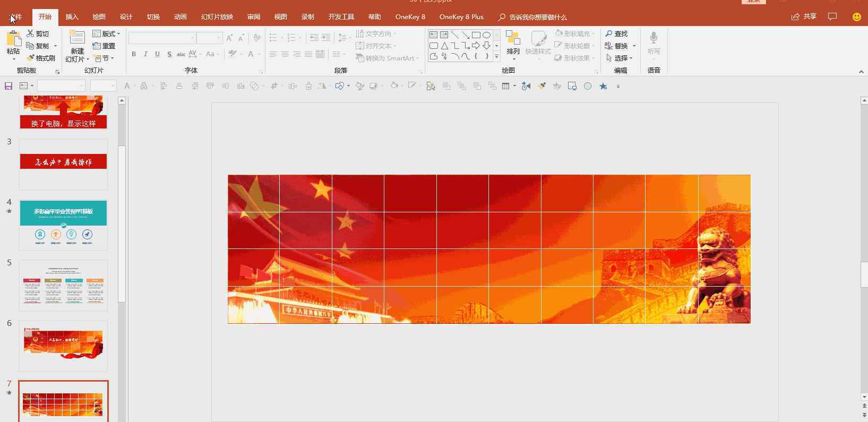
Task: Toggle Bold formatting
Action: click(134, 54)
